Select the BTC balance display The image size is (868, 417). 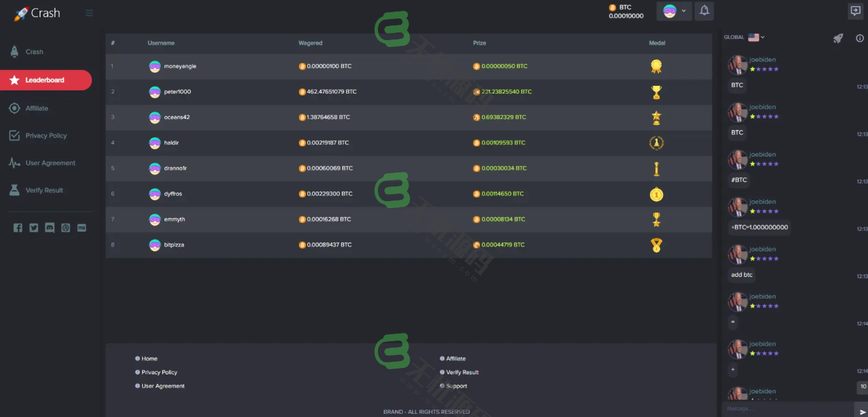(x=626, y=11)
